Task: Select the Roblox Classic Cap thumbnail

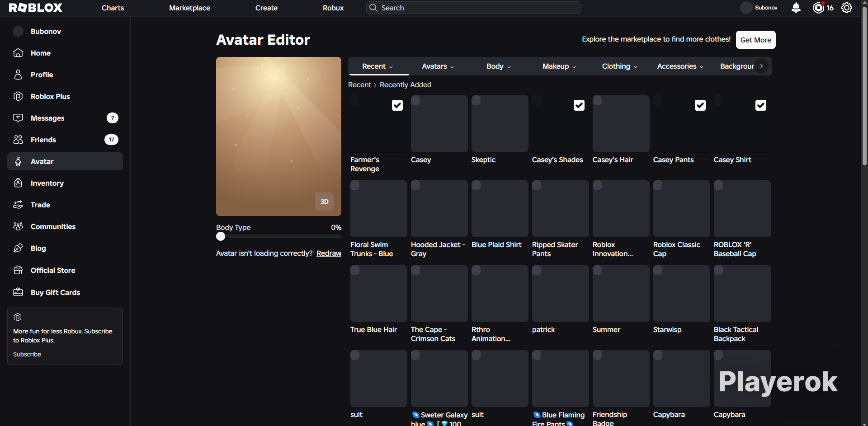Action: 682,209
